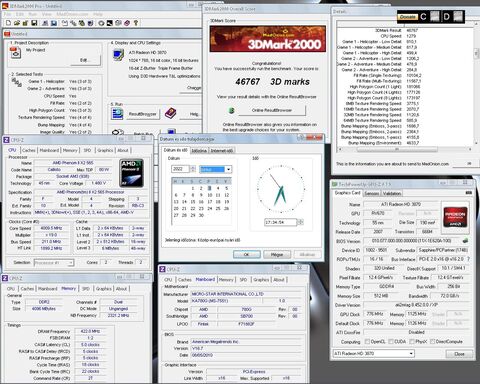480x384 pixels.
Task: Click the Open folder icon in 3DMark toolbar
Action: point(17,23)
